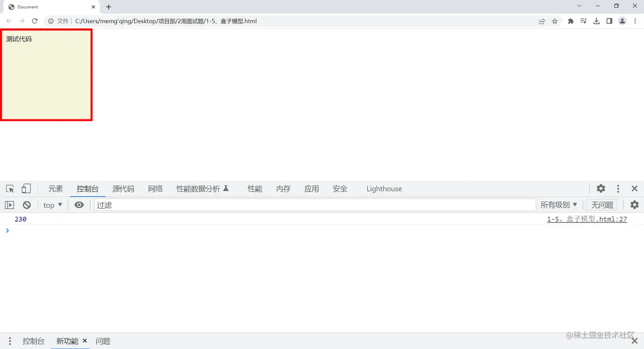Close the 新功能 drawer tab
The image size is (644, 349).
tap(85, 341)
